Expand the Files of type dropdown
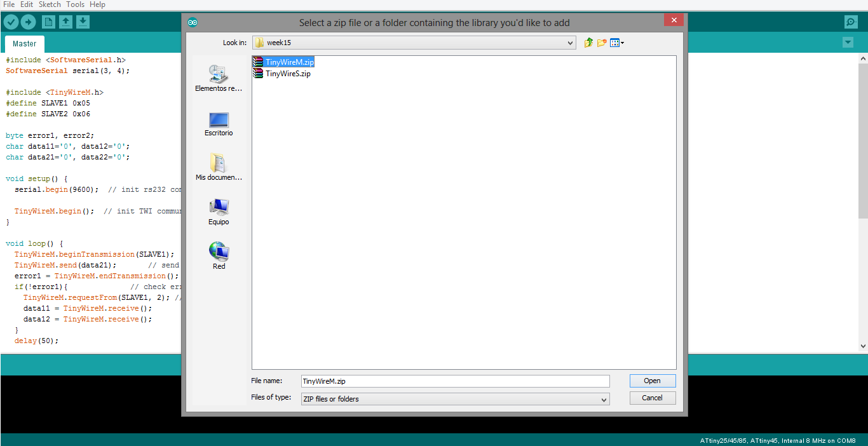This screenshot has width=868, height=446. coord(604,399)
